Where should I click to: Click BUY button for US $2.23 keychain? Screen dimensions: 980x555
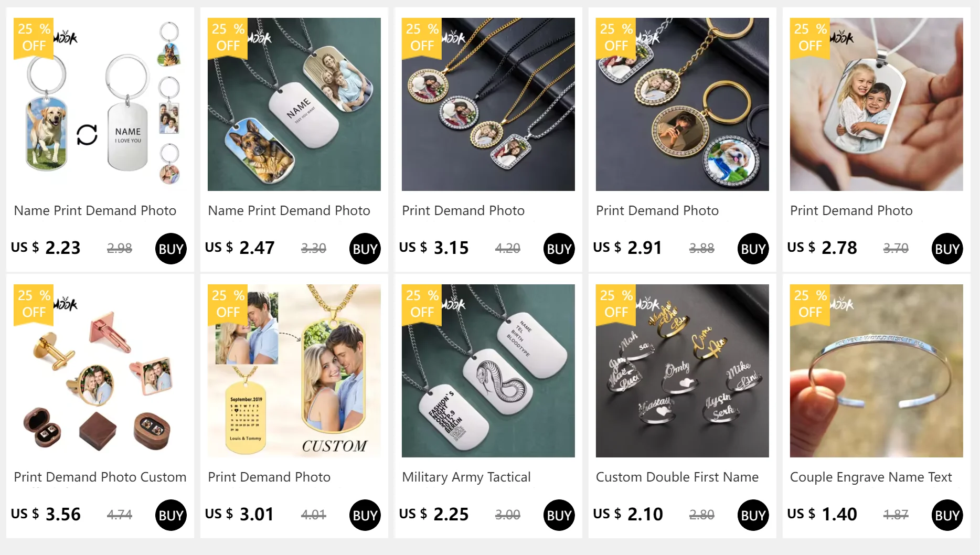171,249
